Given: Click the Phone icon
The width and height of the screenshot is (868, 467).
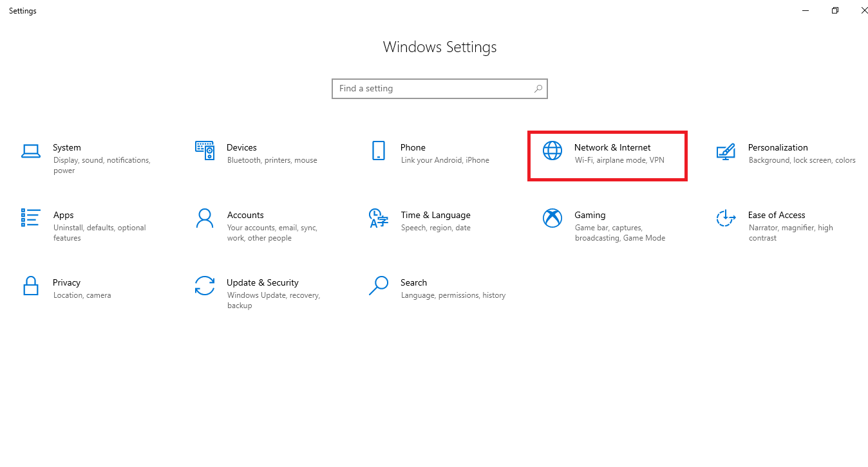Looking at the screenshot, I should pos(379,151).
